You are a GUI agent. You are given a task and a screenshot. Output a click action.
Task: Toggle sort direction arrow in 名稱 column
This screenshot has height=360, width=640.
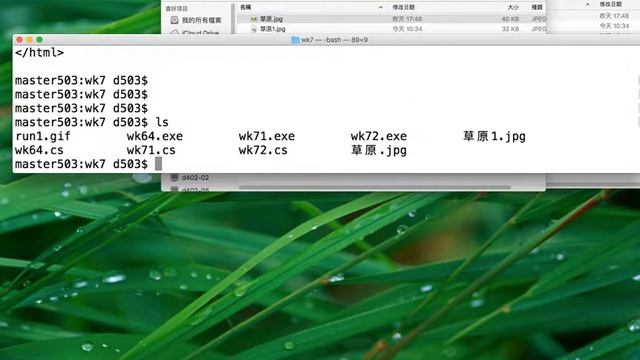380,7
